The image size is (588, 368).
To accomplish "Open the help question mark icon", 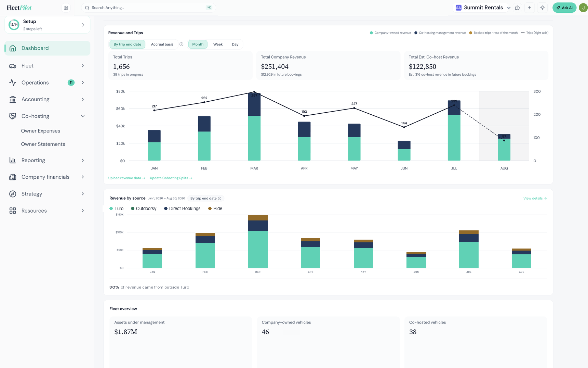I will (517, 8).
